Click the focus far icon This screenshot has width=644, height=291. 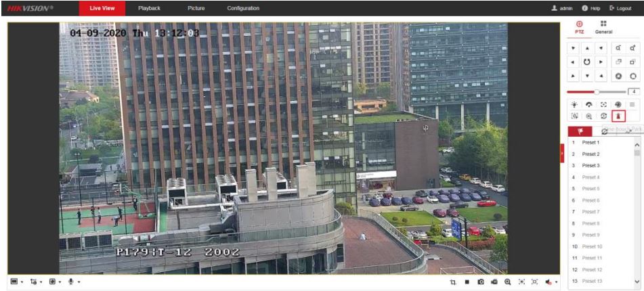point(633,62)
